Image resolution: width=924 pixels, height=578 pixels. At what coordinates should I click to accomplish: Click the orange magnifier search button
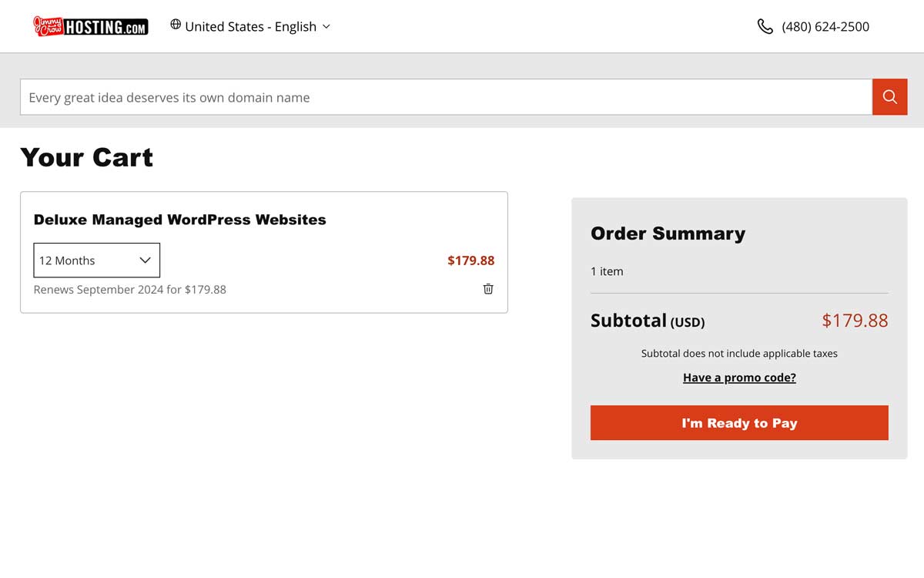tap(889, 97)
